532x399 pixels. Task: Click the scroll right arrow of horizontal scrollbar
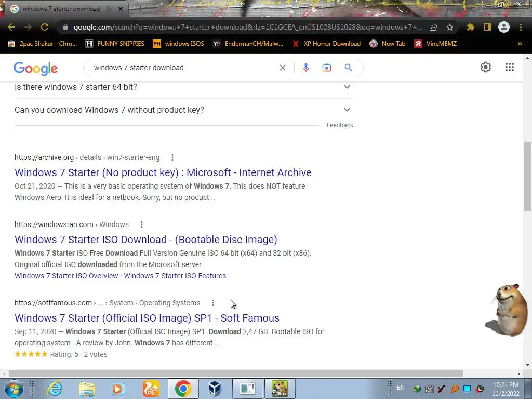(519, 374)
